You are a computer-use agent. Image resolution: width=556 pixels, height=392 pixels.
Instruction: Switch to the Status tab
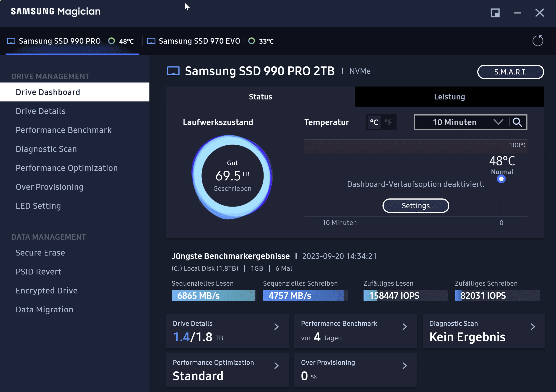[260, 97]
